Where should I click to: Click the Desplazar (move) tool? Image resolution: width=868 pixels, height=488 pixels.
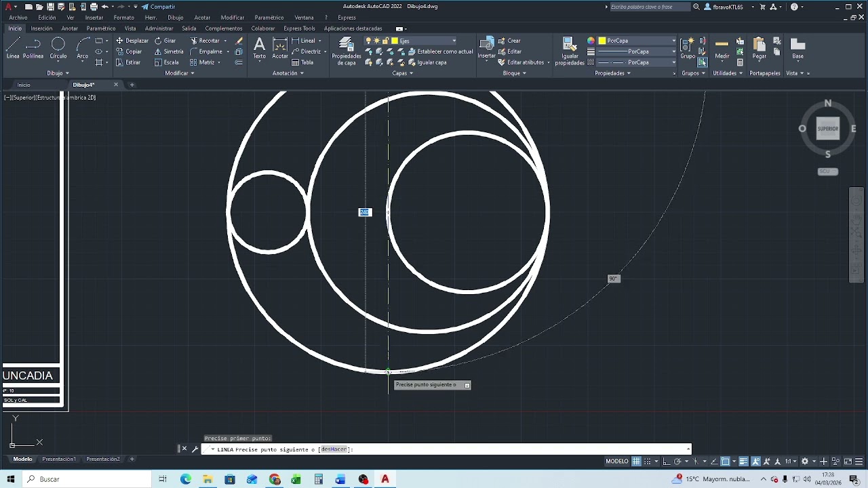click(x=132, y=41)
